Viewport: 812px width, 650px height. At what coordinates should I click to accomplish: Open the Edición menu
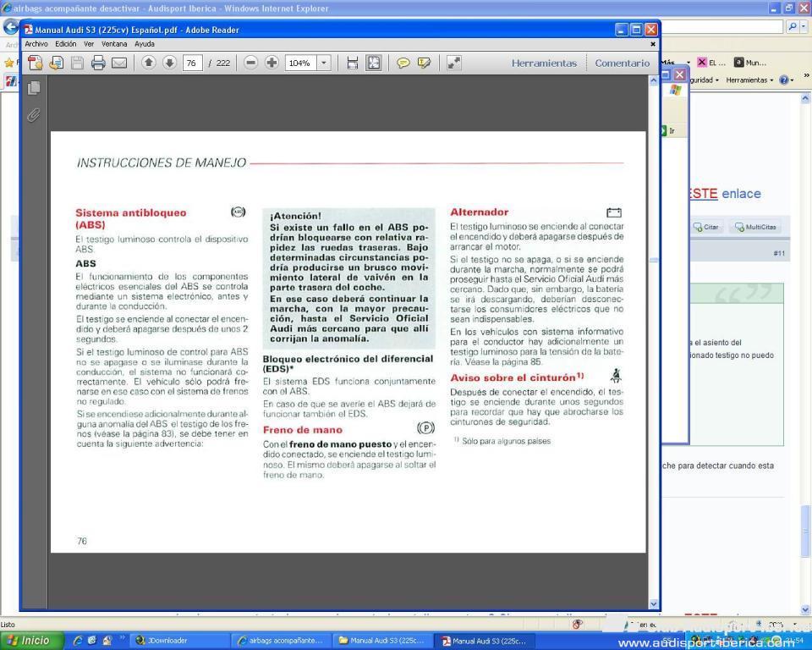(x=66, y=44)
